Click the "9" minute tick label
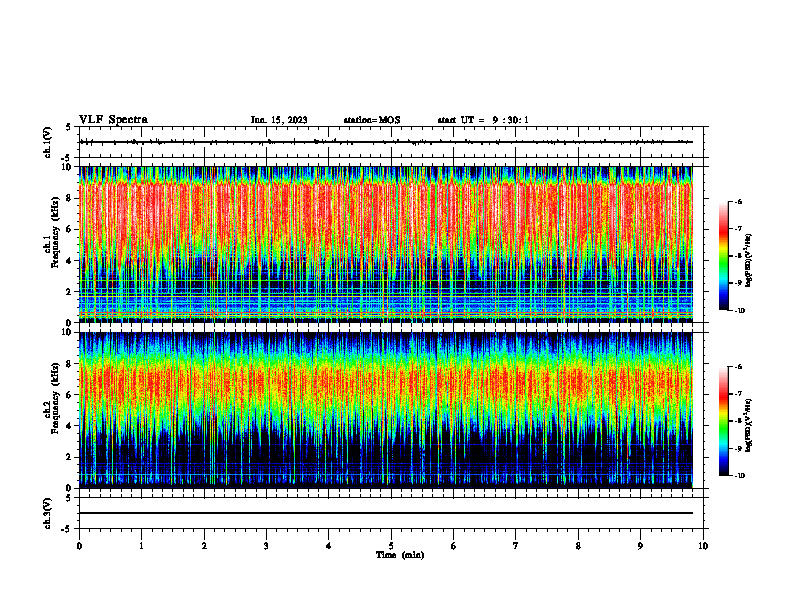The width and height of the screenshot is (792, 612). tap(640, 546)
